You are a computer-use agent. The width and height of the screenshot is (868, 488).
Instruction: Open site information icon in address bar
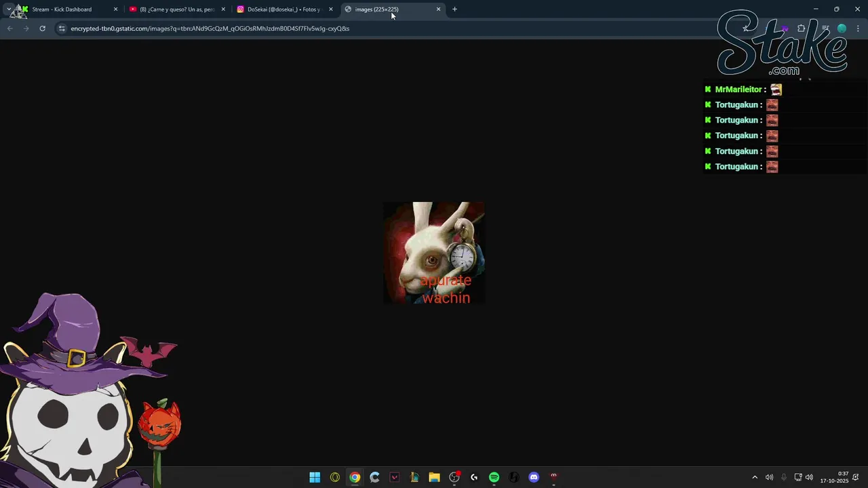[62, 28]
